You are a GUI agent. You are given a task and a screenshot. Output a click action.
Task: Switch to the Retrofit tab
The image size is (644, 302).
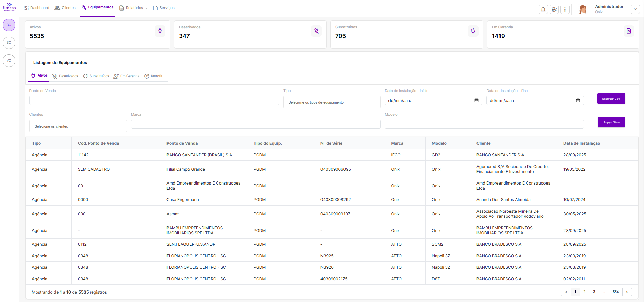[153, 76]
